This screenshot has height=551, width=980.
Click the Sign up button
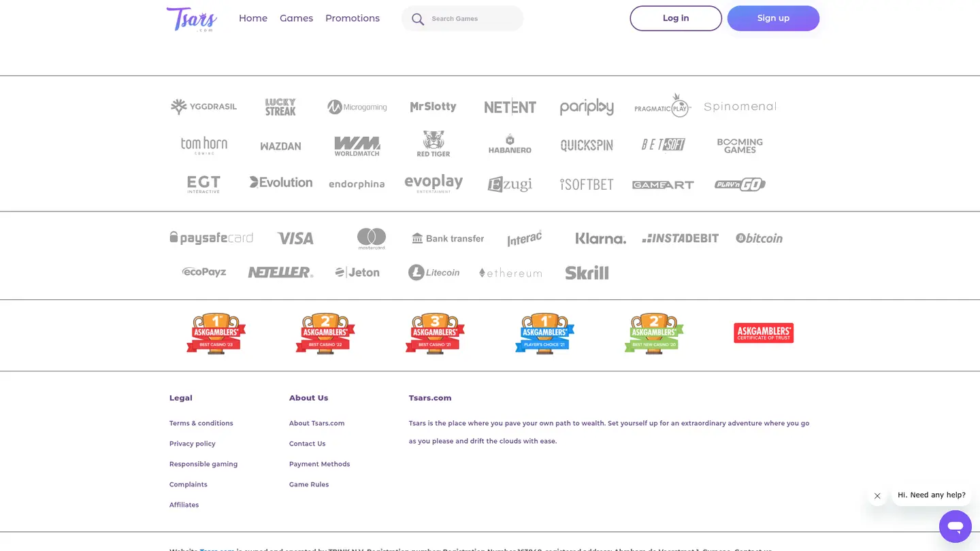[x=773, y=18]
